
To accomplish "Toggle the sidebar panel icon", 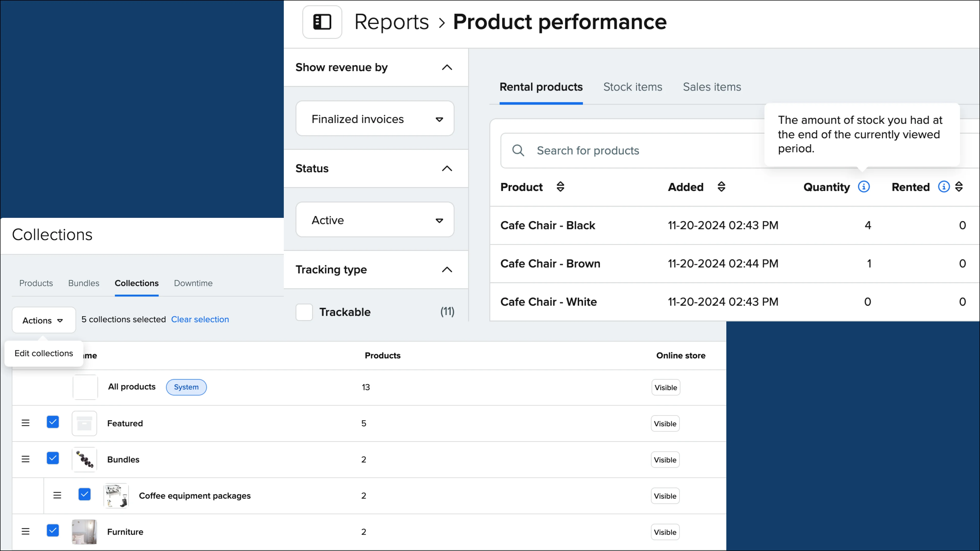I will pyautogui.click(x=322, y=22).
